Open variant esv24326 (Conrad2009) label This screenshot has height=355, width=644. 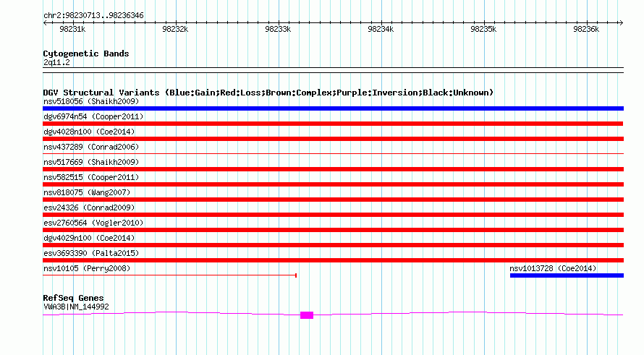[x=89, y=208]
